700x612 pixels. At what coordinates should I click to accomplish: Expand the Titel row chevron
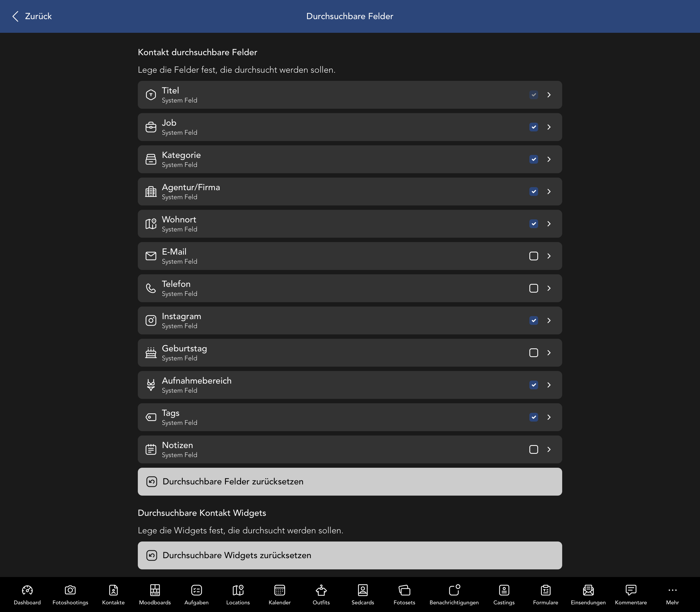coord(549,95)
